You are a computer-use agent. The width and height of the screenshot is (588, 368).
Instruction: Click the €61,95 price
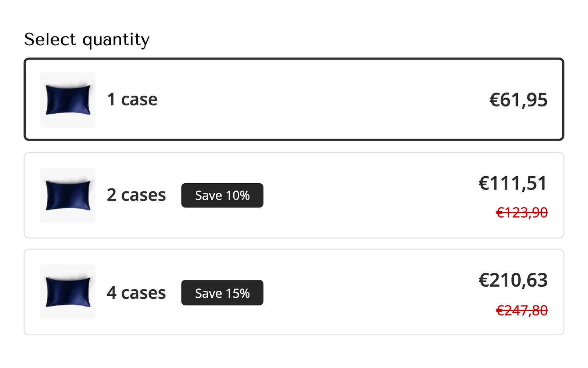coord(519,100)
